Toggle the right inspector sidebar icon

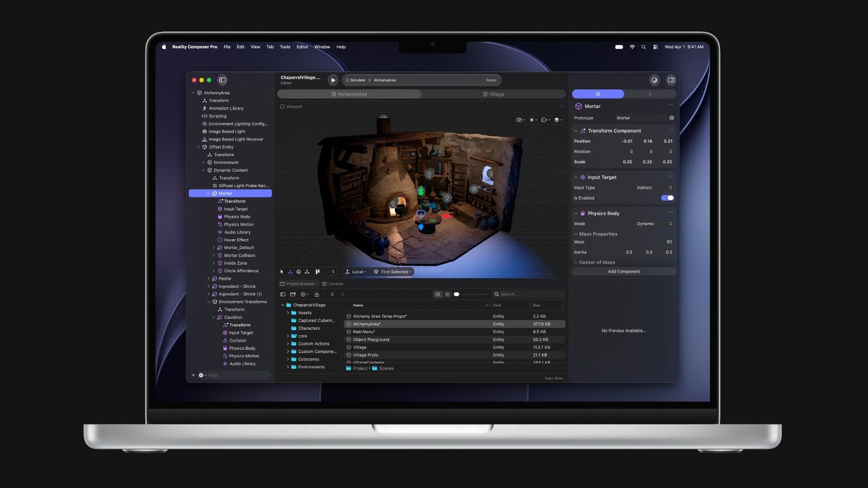coord(671,80)
